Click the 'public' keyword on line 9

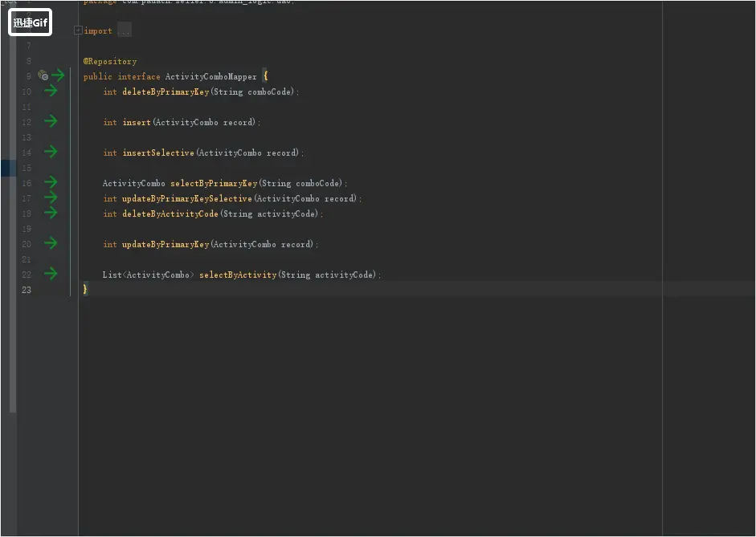tap(97, 76)
